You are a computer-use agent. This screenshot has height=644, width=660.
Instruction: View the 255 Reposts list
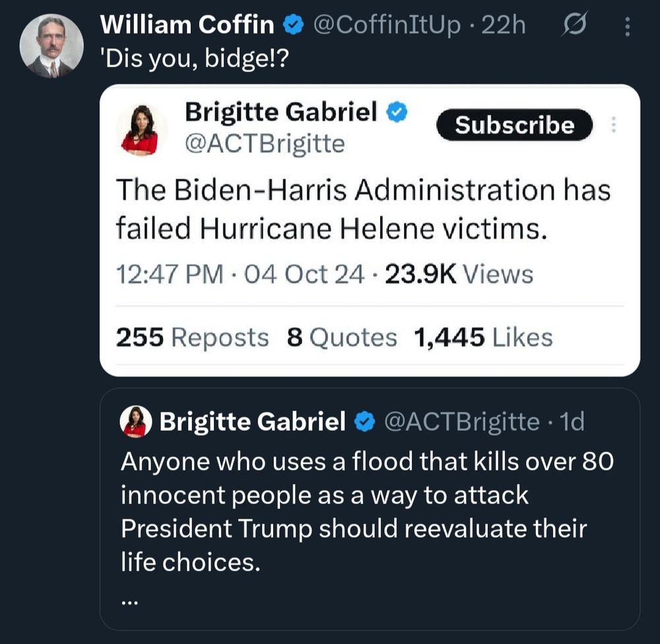[x=192, y=337]
